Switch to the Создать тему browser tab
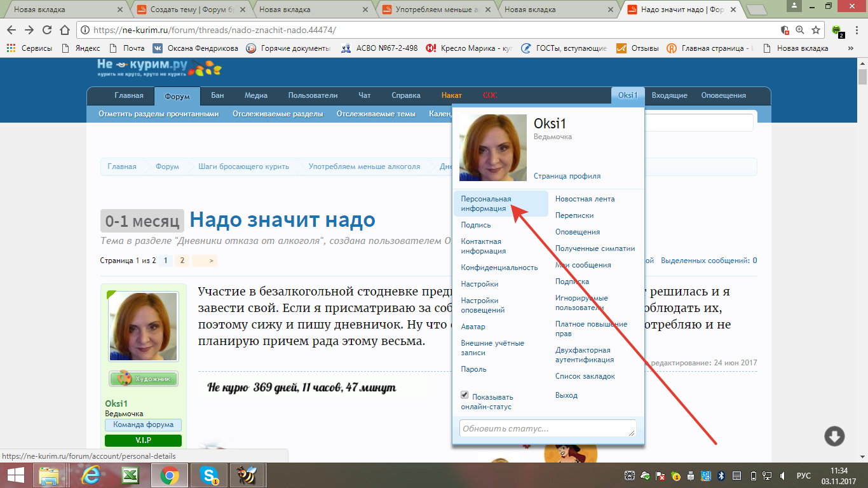Viewport: 868px width, 488px height. click(x=191, y=10)
